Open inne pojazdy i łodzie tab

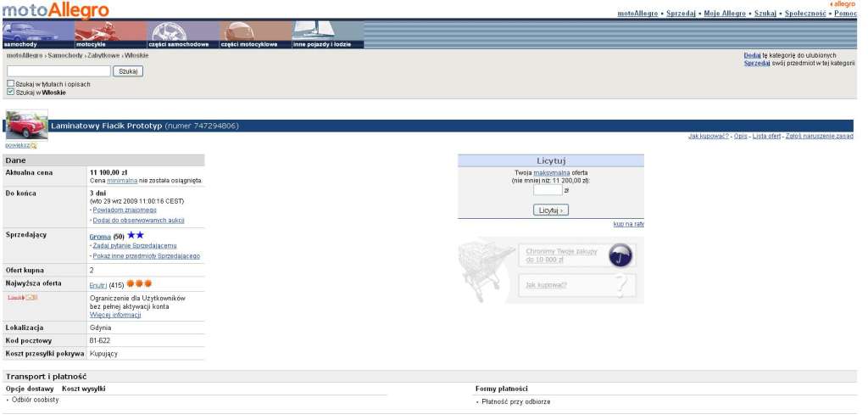pyautogui.click(x=328, y=34)
